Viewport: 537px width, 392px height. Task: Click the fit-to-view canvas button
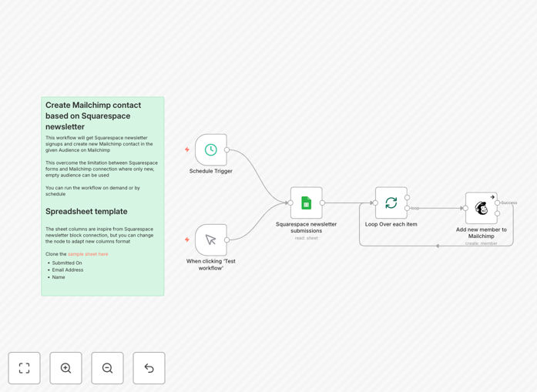[x=25, y=368]
